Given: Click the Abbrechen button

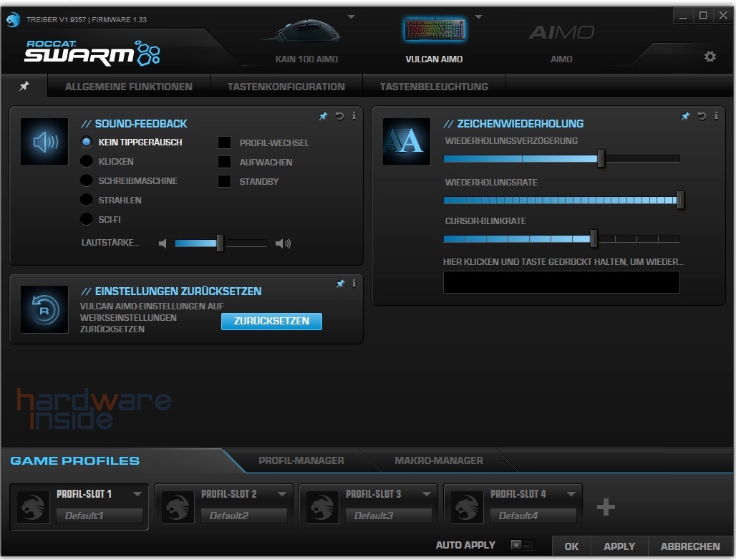Looking at the screenshot, I should [x=690, y=546].
